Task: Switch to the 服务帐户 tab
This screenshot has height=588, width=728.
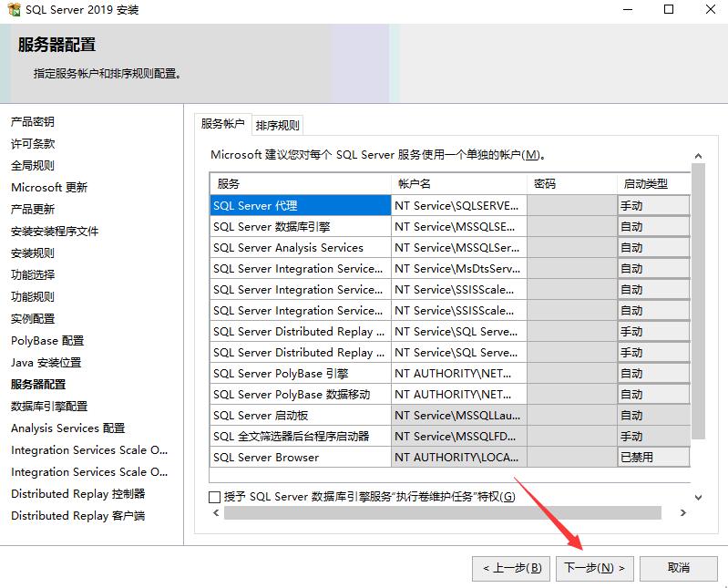Action: 223,124
